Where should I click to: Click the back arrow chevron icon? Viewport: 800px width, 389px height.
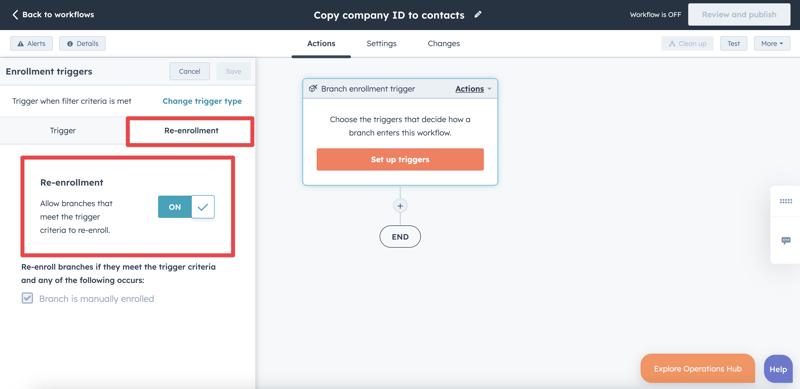click(x=15, y=15)
